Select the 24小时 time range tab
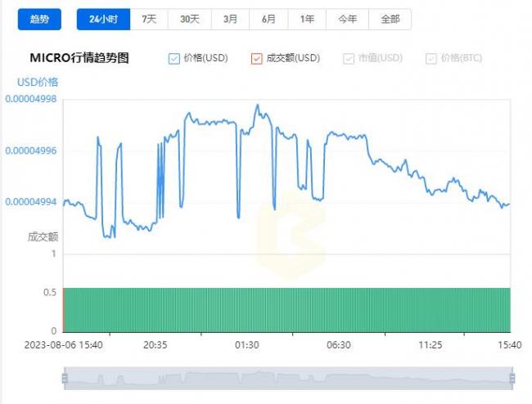Screen dimensions: 532x404 [x=103, y=20]
